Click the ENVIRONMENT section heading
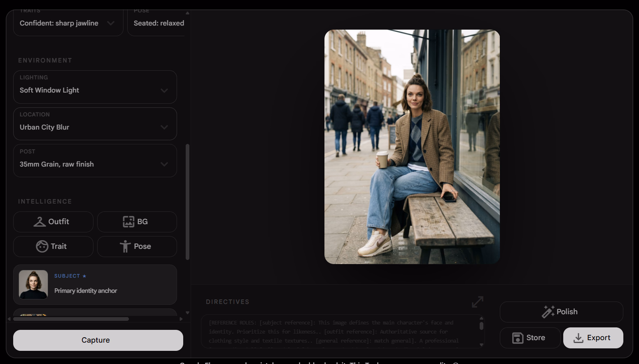 (45, 60)
